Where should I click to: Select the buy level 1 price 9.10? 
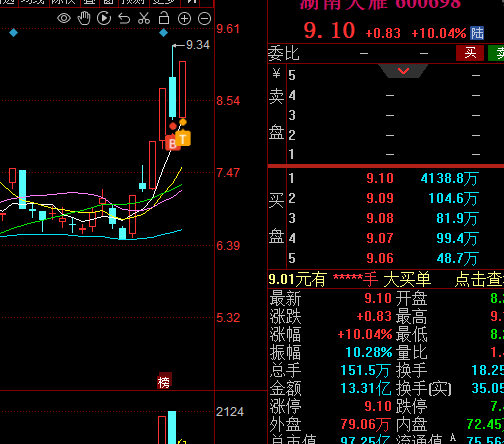[380, 178]
